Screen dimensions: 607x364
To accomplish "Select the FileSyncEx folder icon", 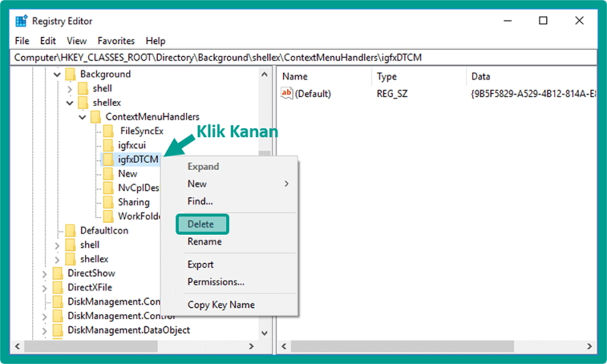I will (108, 131).
